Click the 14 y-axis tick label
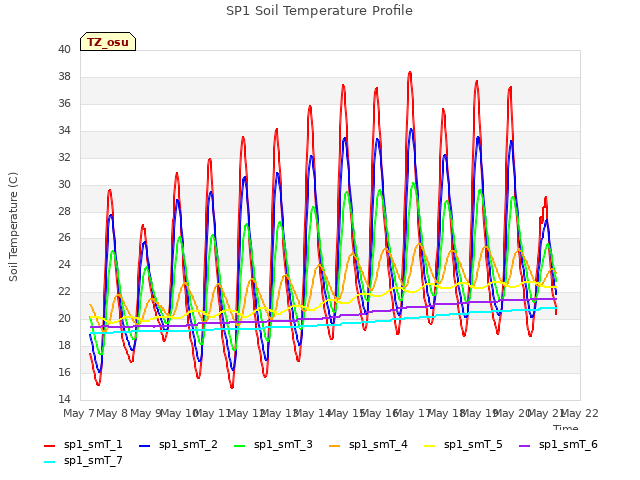The image size is (640, 480). pos(64,399)
